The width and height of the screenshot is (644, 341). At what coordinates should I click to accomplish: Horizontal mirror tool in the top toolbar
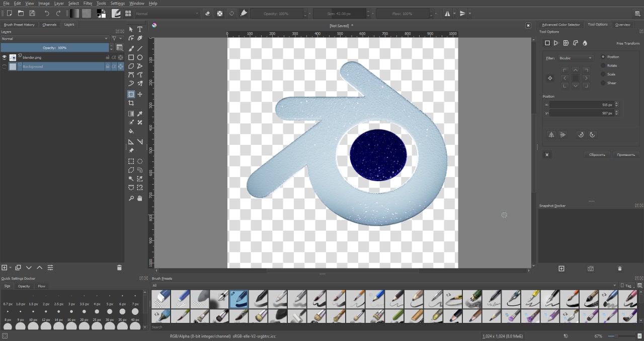pos(447,14)
